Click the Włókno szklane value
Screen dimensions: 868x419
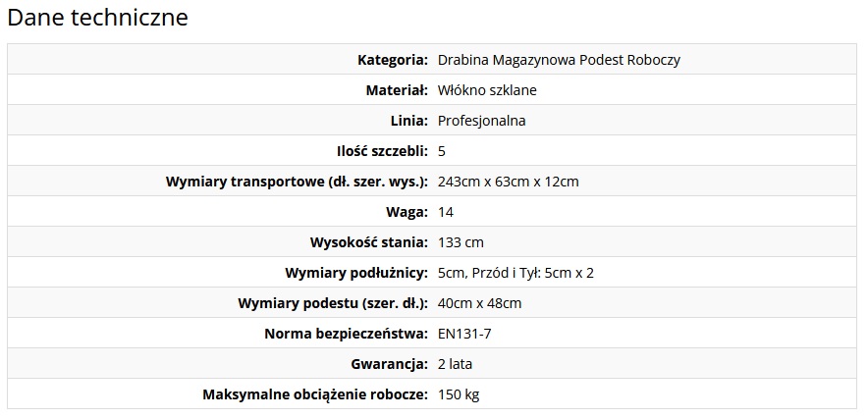click(x=487, y=90)
